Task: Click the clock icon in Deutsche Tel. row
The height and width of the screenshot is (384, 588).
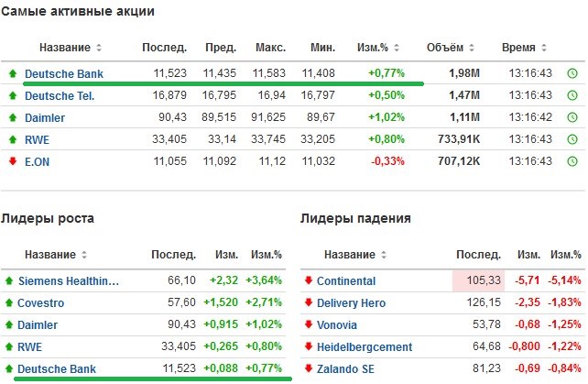Action: [x=572, y=95]
